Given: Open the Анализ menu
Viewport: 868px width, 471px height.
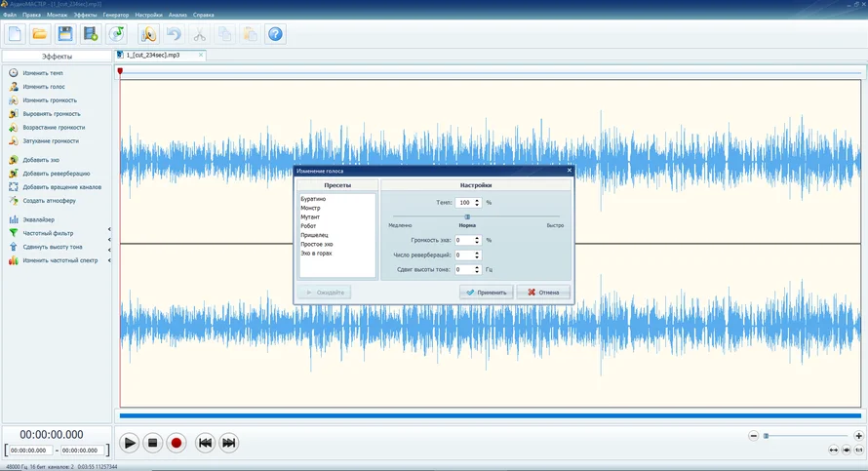Looking at the screenshot, I should click(x=178, y=15).
